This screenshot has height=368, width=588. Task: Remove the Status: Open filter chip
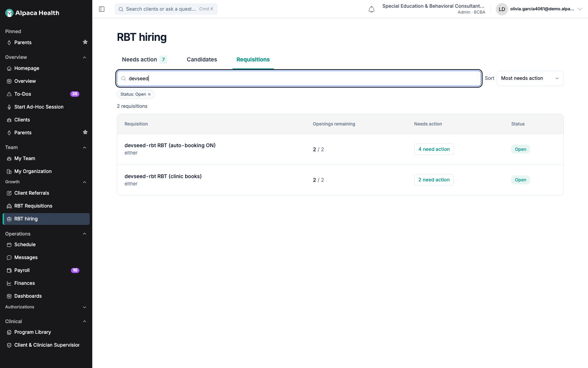pyautogui.click(x=149, y=95)
